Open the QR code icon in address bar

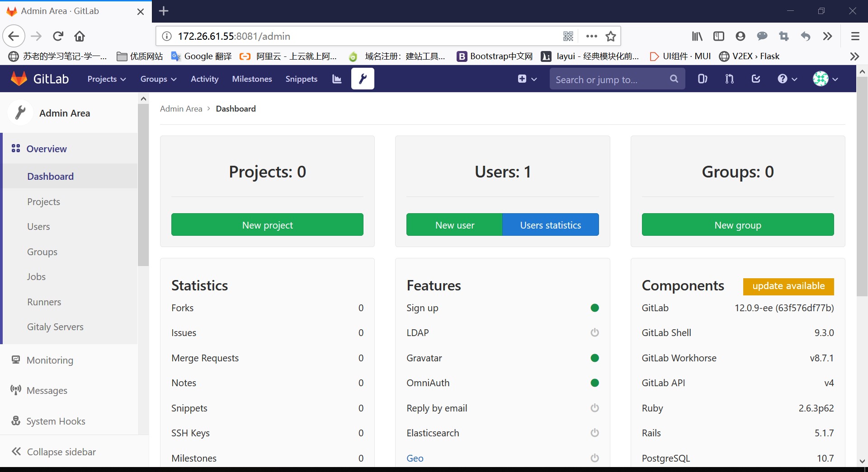[568, 36]
